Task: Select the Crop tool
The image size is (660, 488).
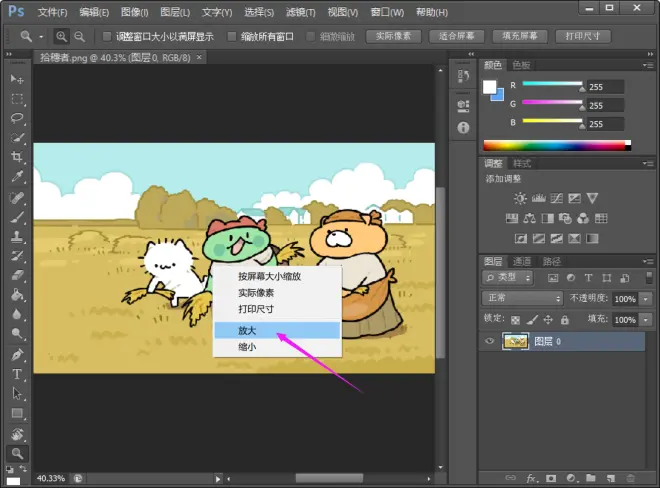Action: tap(17, 157)
